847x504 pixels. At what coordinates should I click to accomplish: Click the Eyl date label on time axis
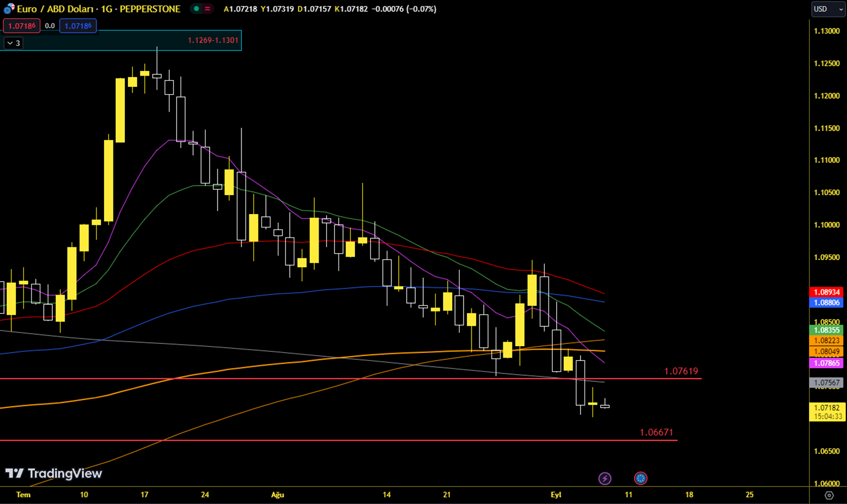556,495
